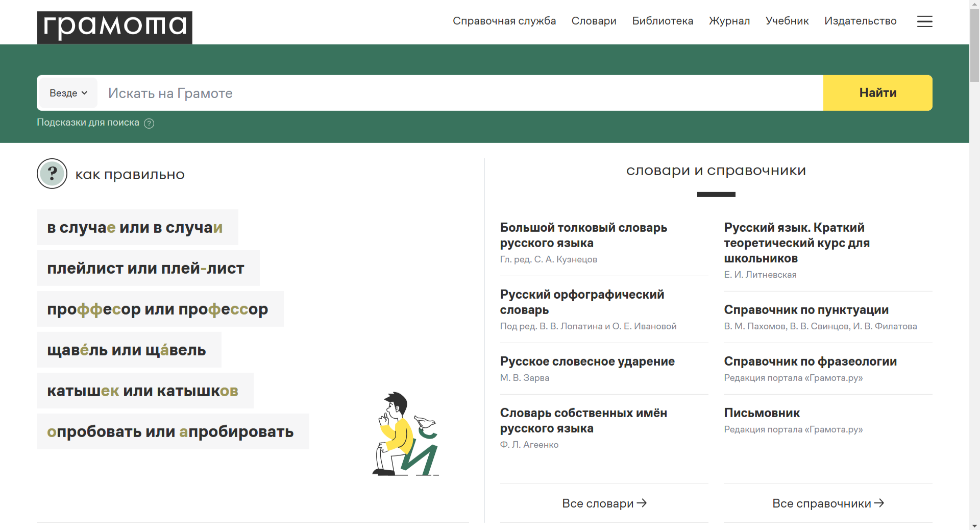Click the search hints question mark icon
Screen dimensions: 980x530
click(149, 124)
